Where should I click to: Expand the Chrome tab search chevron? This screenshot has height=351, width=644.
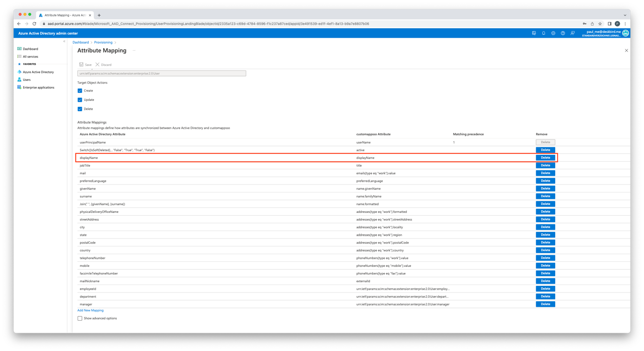pyautogui.click(x=624, y=15)
